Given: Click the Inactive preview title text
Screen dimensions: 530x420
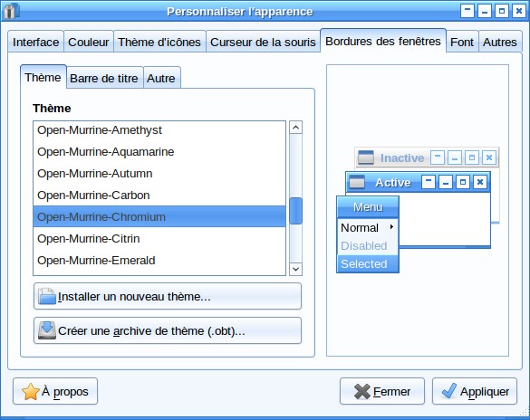Looking at the screenshot, I should click(x=402, y=157).
